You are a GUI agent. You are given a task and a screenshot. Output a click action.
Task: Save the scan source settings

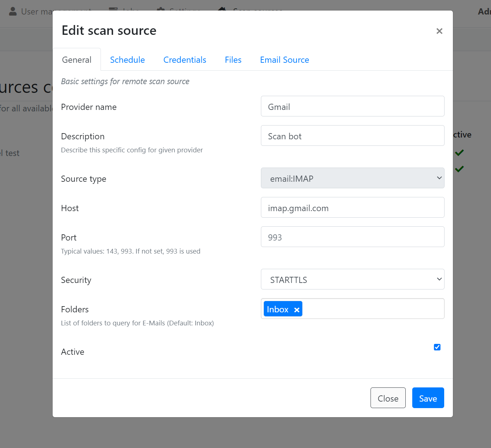[x=428, y=398]
